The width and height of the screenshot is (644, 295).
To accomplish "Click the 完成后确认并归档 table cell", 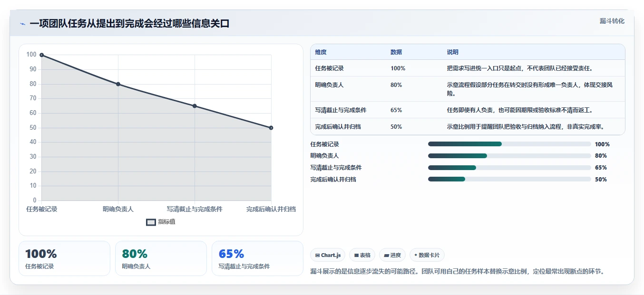I will (338, 127).
